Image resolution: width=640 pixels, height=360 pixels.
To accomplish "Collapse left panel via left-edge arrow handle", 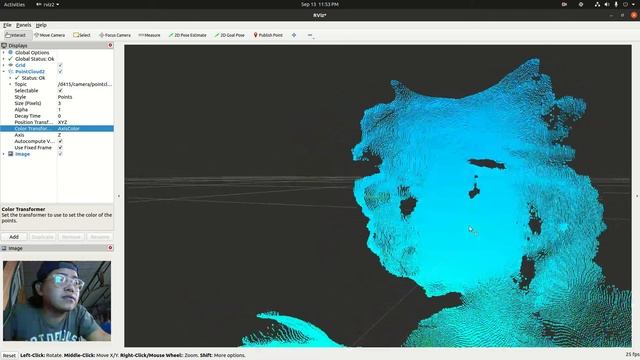I will 119,196.
